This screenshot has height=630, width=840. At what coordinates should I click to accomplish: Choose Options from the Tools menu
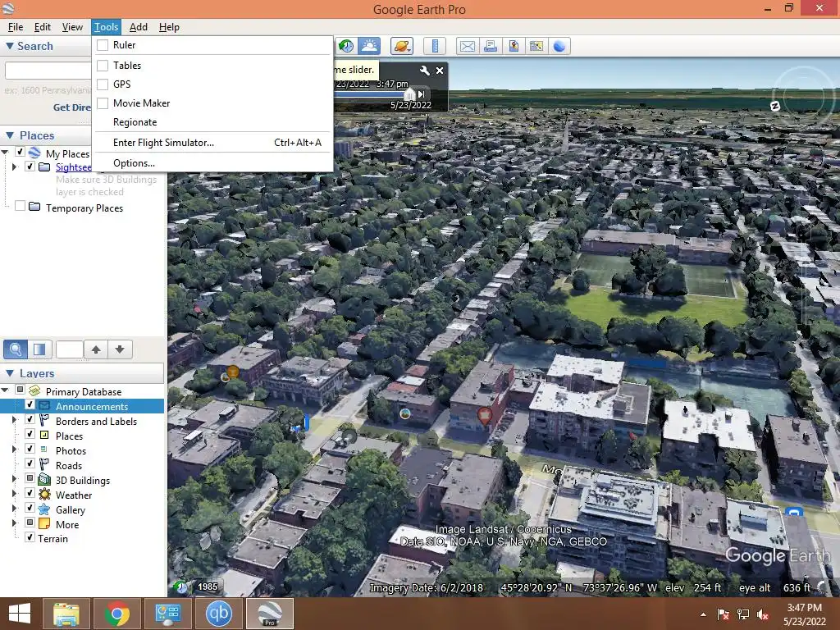point(214,163)
